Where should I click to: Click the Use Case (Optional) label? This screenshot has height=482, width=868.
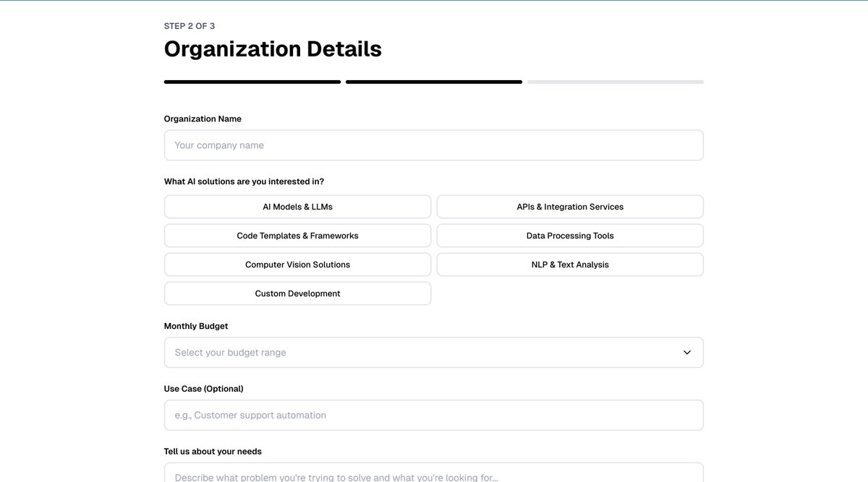point(204,389)
